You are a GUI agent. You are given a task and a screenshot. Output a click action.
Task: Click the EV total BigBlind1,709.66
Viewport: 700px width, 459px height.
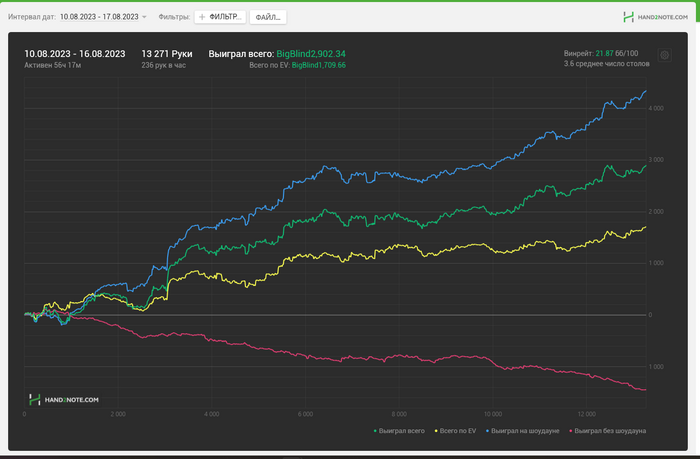pyautogui.click(x=319, y=65)
